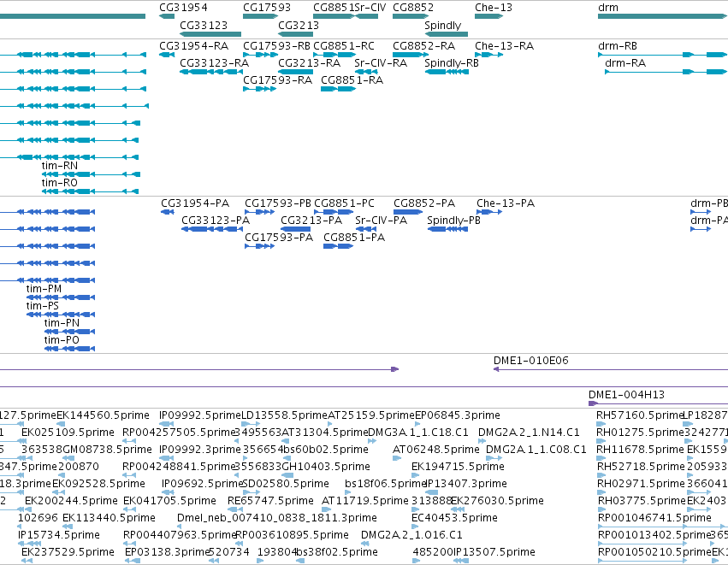
Task: Click the CG33123-RA transcript
Action: coord(211,72)
